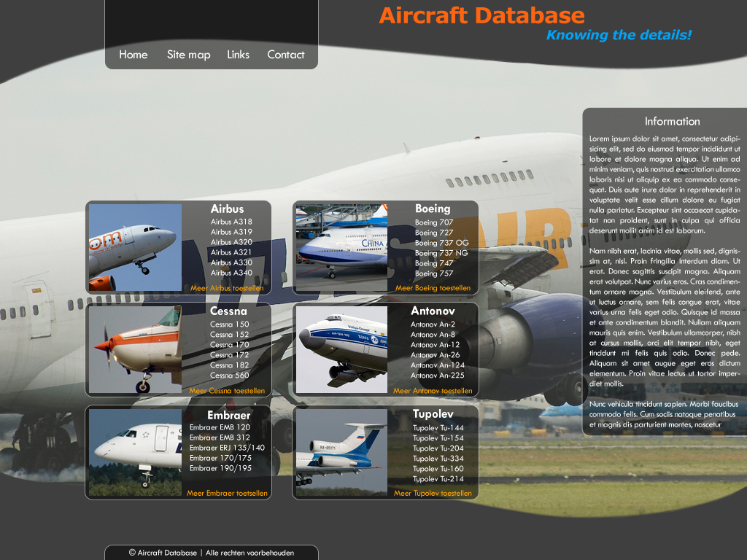Open the Antonov An-225 entry
This screenshot has height=560, width=747.
click(438, 376)
